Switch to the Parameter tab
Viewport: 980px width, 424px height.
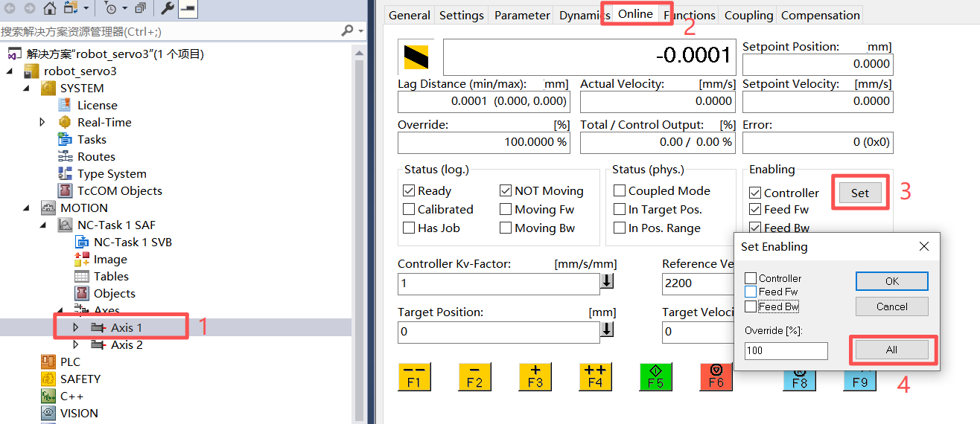[522, 16]
